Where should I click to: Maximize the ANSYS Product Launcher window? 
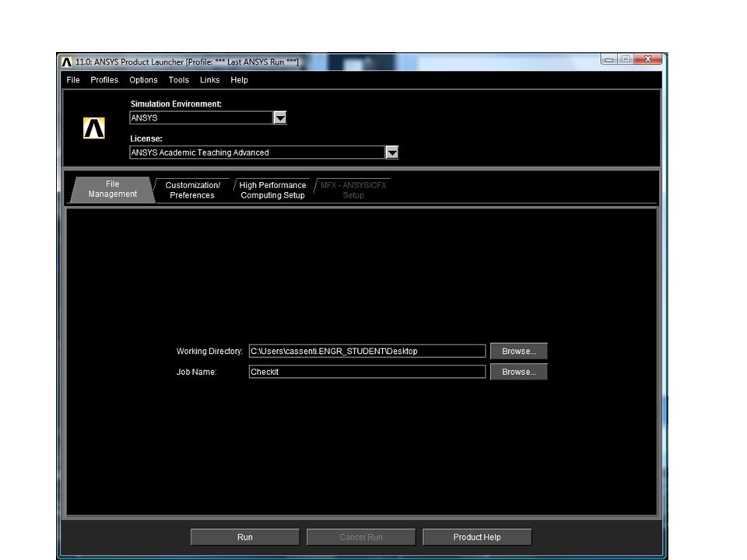(x=626, y=59)
